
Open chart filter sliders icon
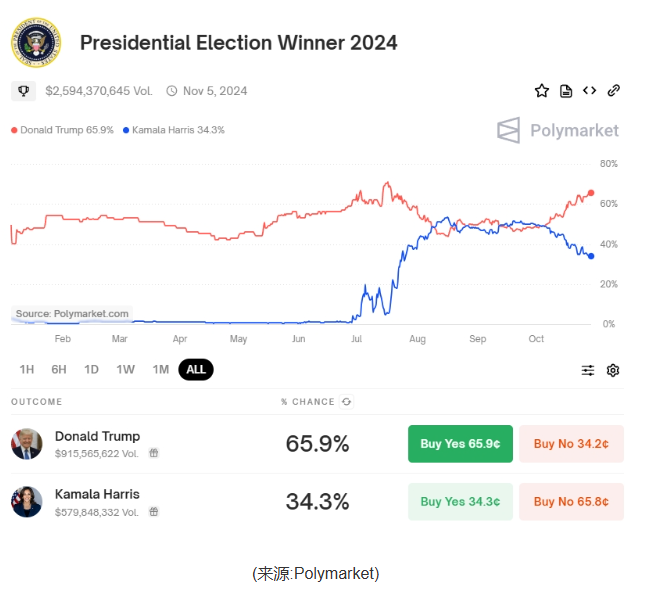click(x=588, y=370)
